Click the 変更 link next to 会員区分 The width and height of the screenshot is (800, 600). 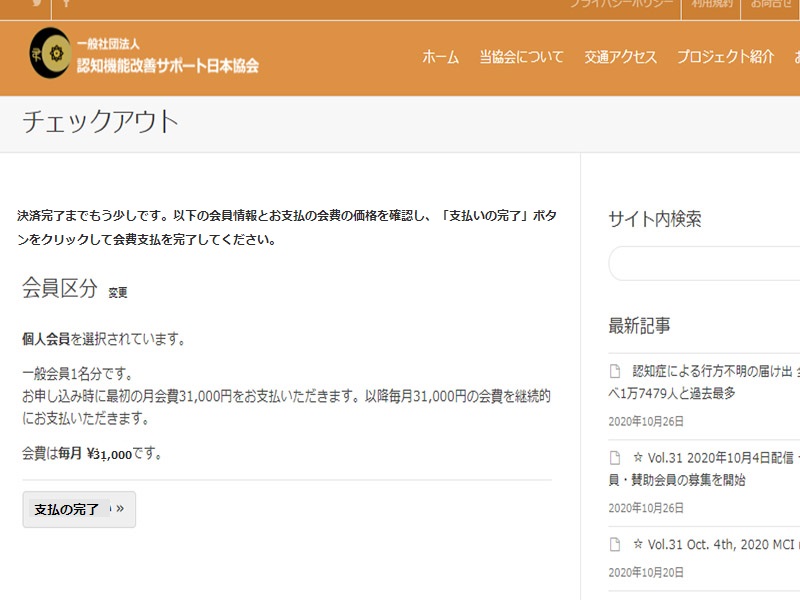pos(118,293)
